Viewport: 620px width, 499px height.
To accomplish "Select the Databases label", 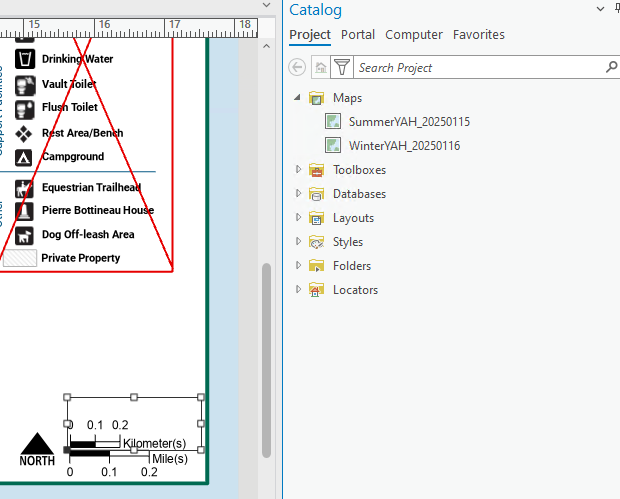I will point(359,194).
